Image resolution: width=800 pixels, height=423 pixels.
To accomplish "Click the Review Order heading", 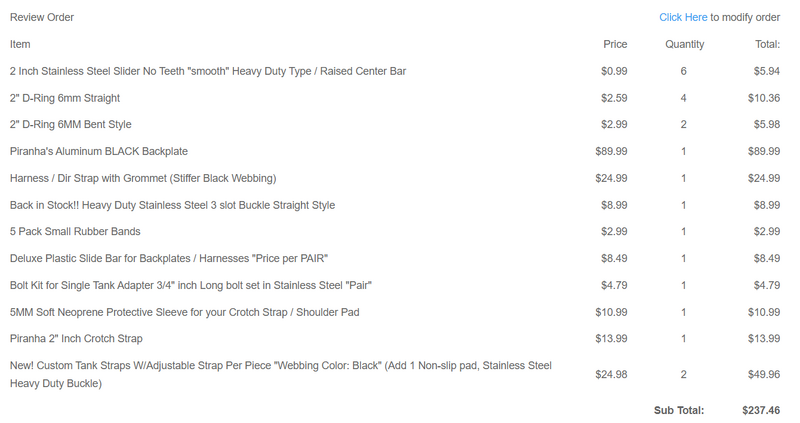I will coord(42,17).
